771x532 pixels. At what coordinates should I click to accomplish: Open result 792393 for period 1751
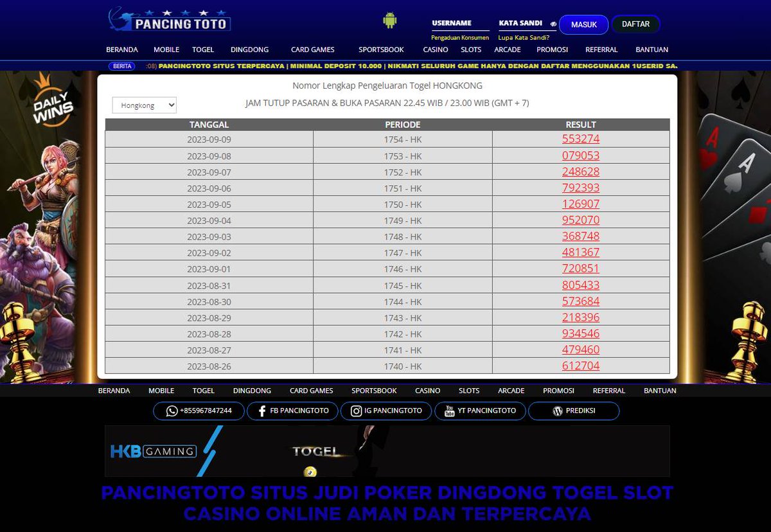(x=581, y=188)
